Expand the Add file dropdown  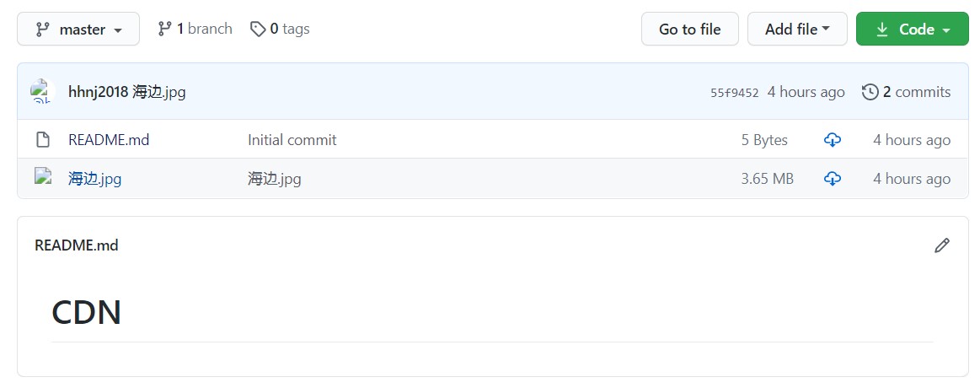tap(798, 30)
